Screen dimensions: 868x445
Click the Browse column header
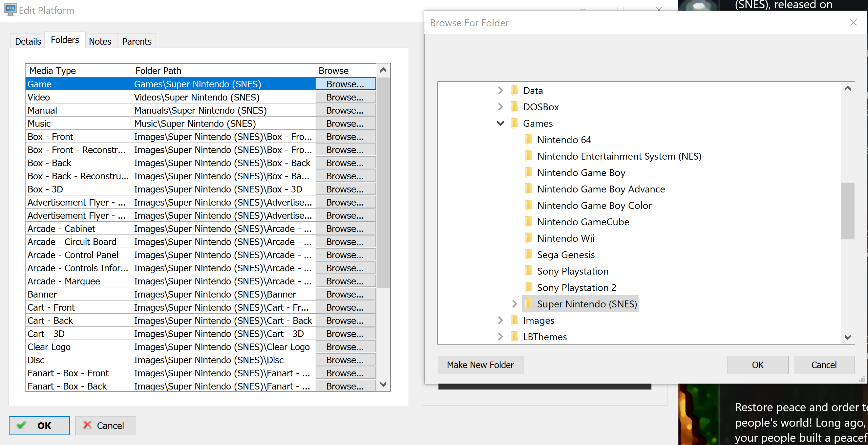(x=345, y=71)
